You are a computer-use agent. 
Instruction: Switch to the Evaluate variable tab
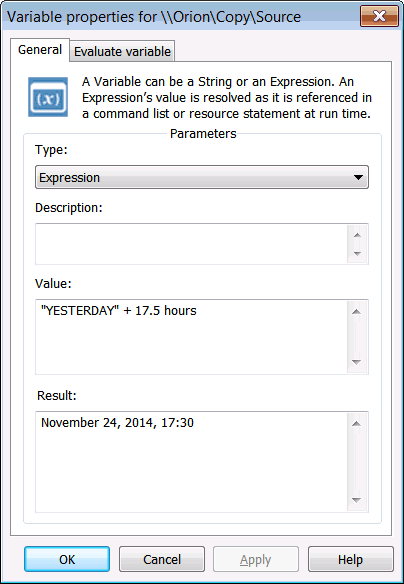pos(123,51)
